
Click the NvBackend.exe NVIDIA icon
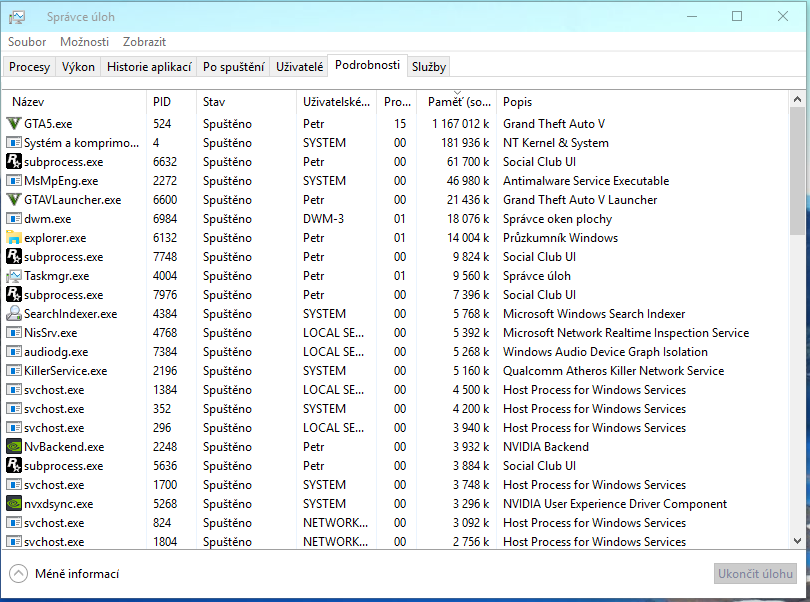14,447
